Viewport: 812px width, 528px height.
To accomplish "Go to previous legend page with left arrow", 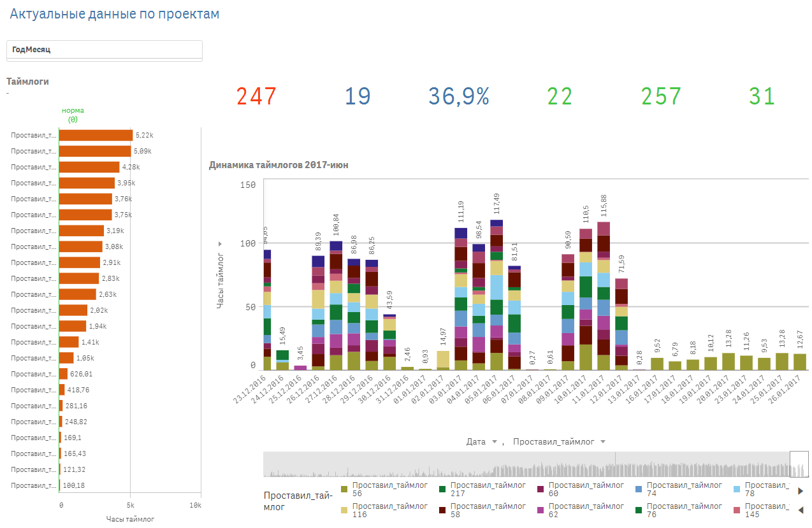I will (801, 510).
